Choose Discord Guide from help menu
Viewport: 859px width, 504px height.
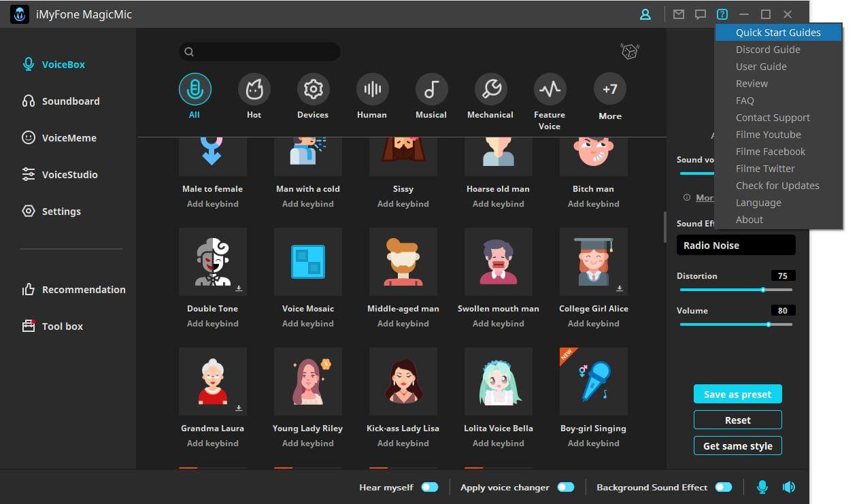779,50
